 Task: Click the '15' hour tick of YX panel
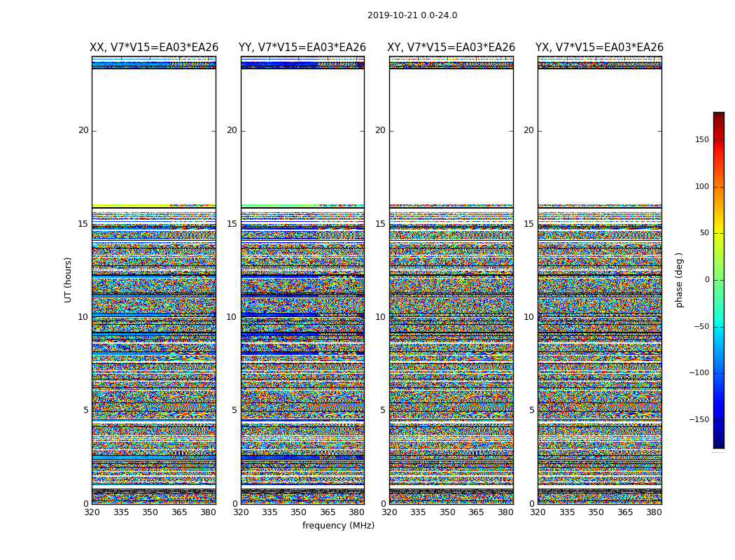click(528, 223)
